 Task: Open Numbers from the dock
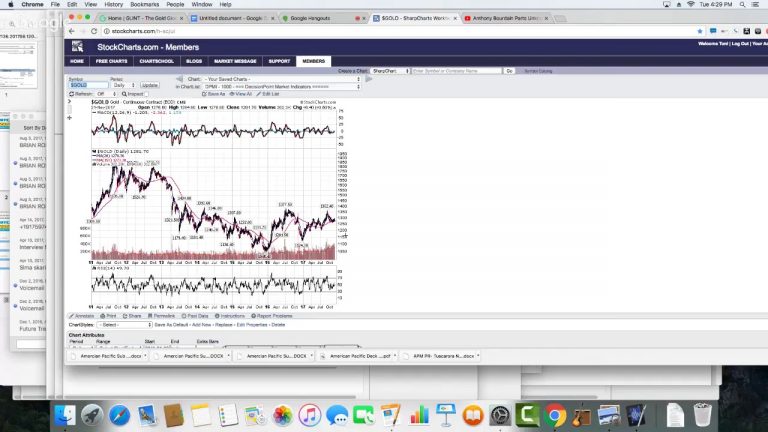pyautogui.click(x=419, y=415)
